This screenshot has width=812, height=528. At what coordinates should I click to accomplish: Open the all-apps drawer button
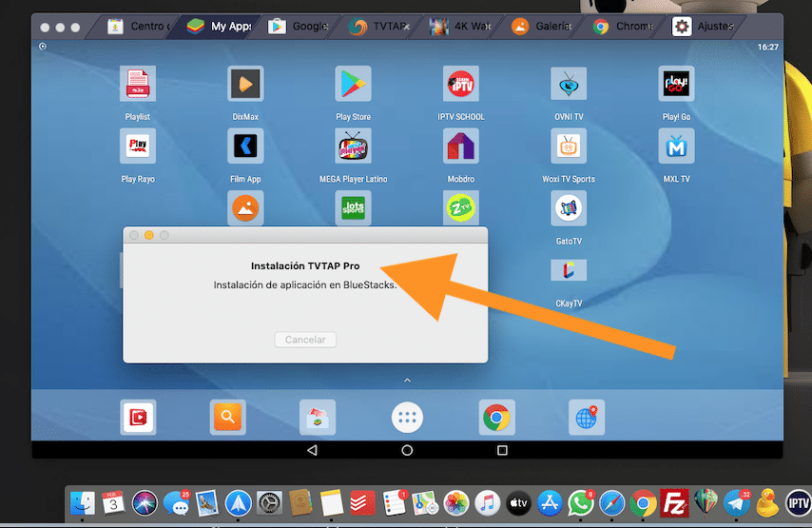(x=407, y=417)
